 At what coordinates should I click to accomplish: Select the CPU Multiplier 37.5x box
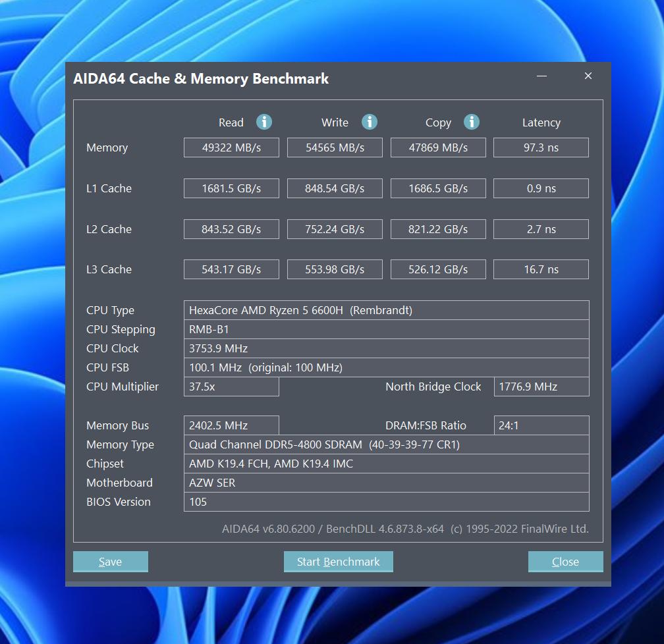(231, 387)
